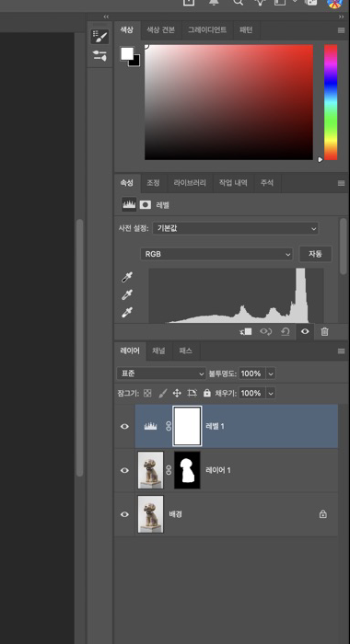The width and height of the screenshot is (350, 644).
Task: Collapse panels with right double-arrow
Action: (x=342, y=17)
